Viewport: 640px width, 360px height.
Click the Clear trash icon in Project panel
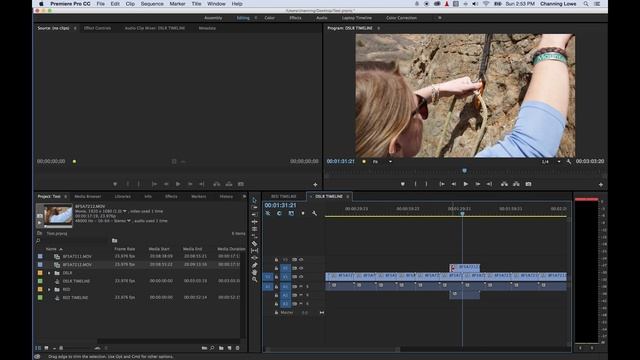click(238, 348)
